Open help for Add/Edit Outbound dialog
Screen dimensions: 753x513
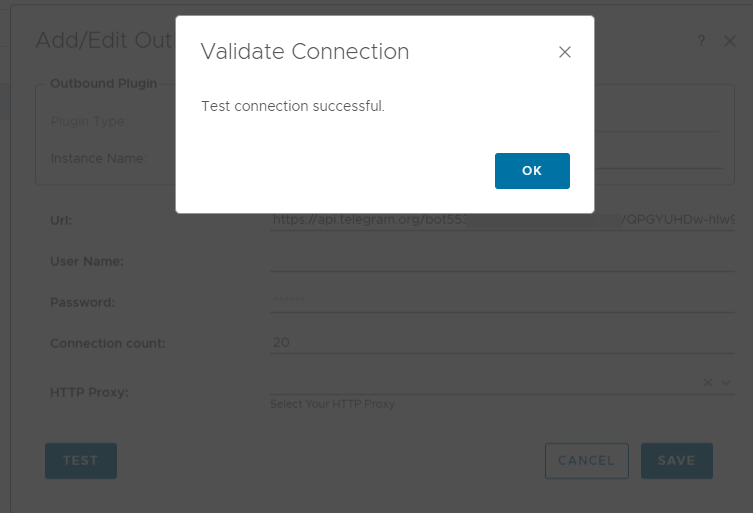pyautogui.click(x=702, y=41)
